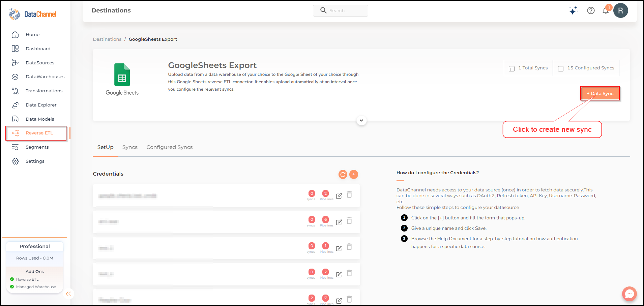Expand the connector description chevron

[361, 120]
